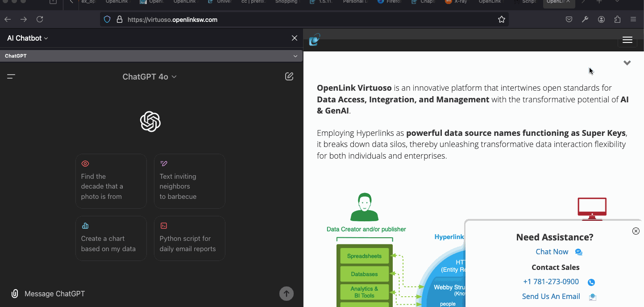The width and height of the screenshot is (644, 307).
Task: Click the 'Data Creator and/or publisher' label
Action: [x=366, y=229]
